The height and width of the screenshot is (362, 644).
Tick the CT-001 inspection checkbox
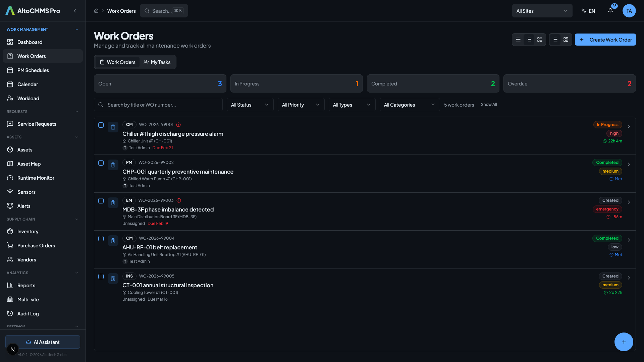click(101, 277)
